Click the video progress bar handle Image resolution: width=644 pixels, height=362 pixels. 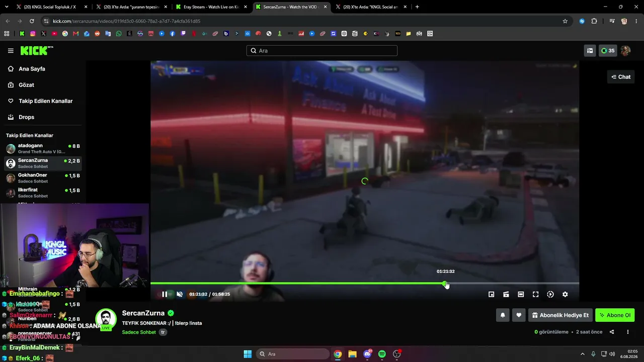445,284
